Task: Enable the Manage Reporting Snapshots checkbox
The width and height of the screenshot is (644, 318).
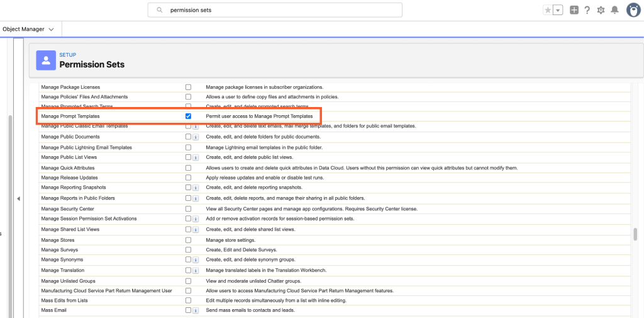Action: point(188,188)
